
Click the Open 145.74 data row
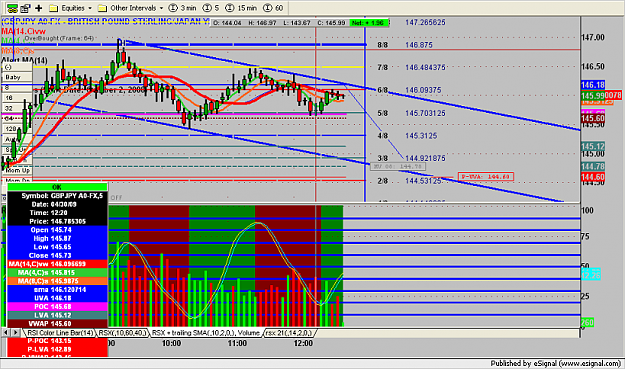point(57,230)
